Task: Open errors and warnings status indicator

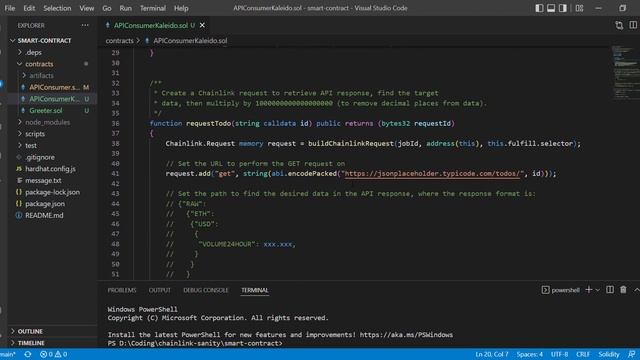Action: click(53, 354)
